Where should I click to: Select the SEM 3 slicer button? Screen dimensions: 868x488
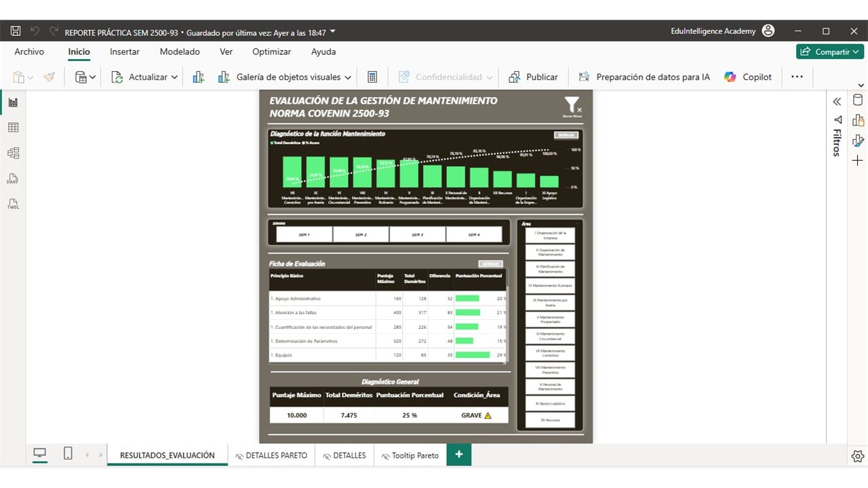(x=417, y=235)
